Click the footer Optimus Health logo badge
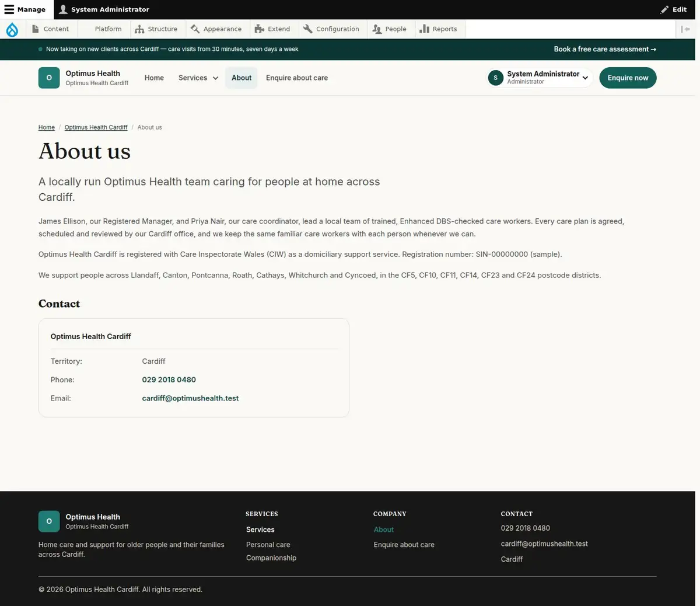This screenshot has height=606, width=700. click(x=49, y=521)
